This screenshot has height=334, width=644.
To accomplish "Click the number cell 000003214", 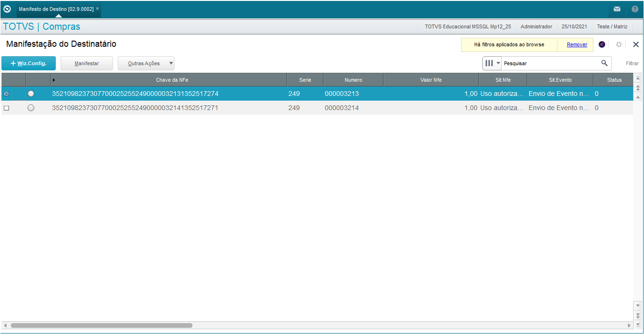I will pos(342,108).
